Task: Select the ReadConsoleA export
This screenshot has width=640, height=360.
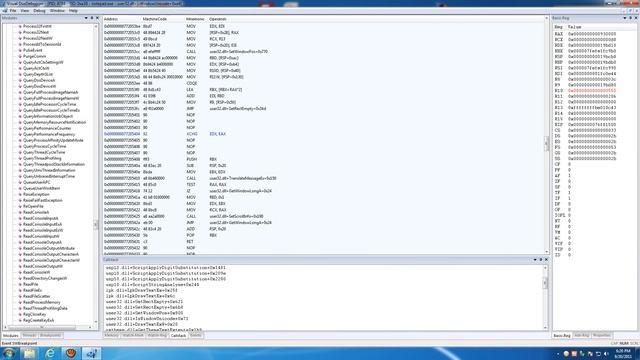Action: tap(36, 212)
